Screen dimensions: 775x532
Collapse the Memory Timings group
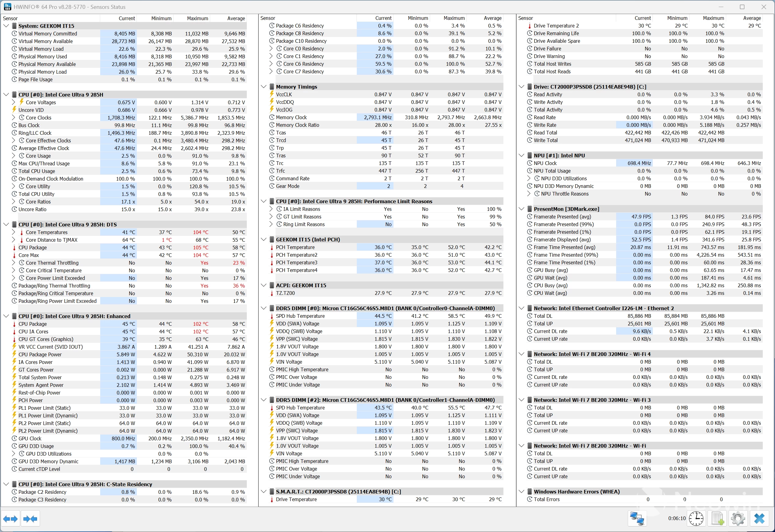click(263, 87)
